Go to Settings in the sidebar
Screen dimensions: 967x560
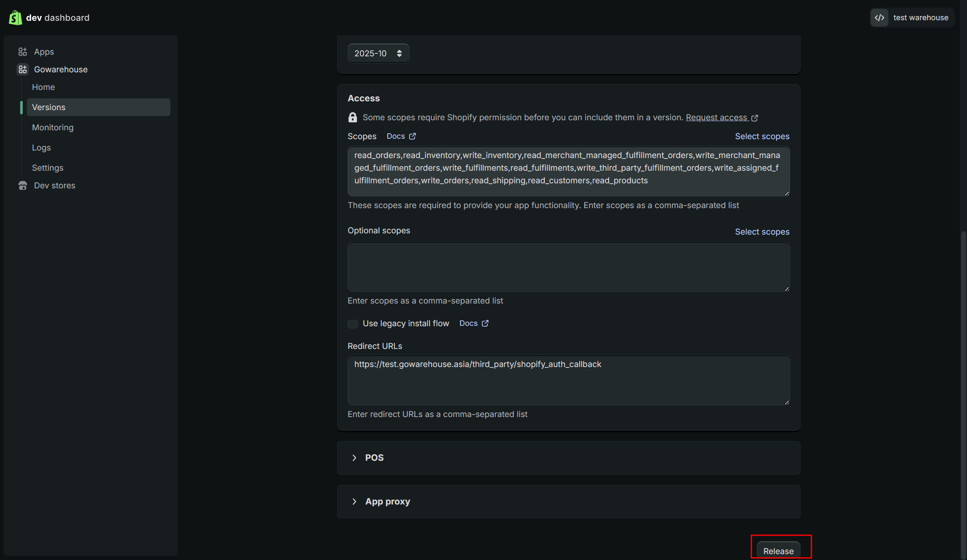(x=48, y=168)
